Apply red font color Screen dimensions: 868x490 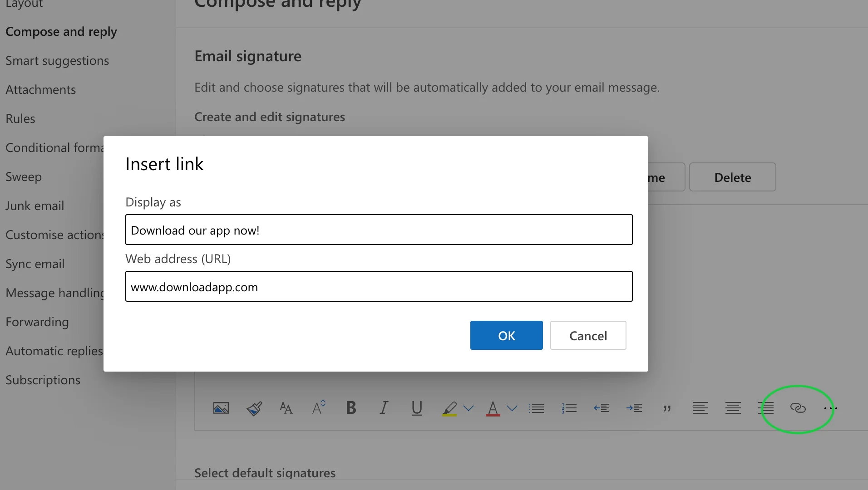[x=493, y=408]
